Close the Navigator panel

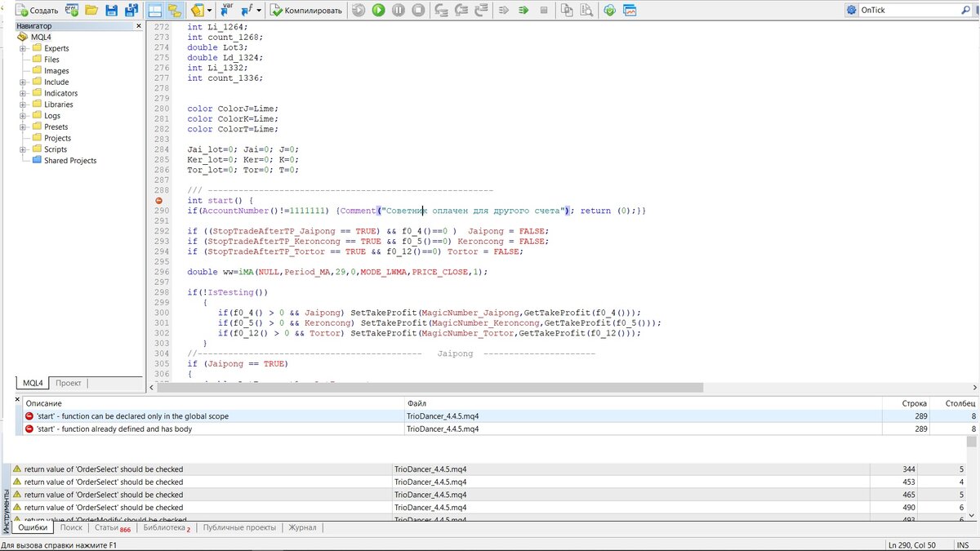(x=137, y=27)
